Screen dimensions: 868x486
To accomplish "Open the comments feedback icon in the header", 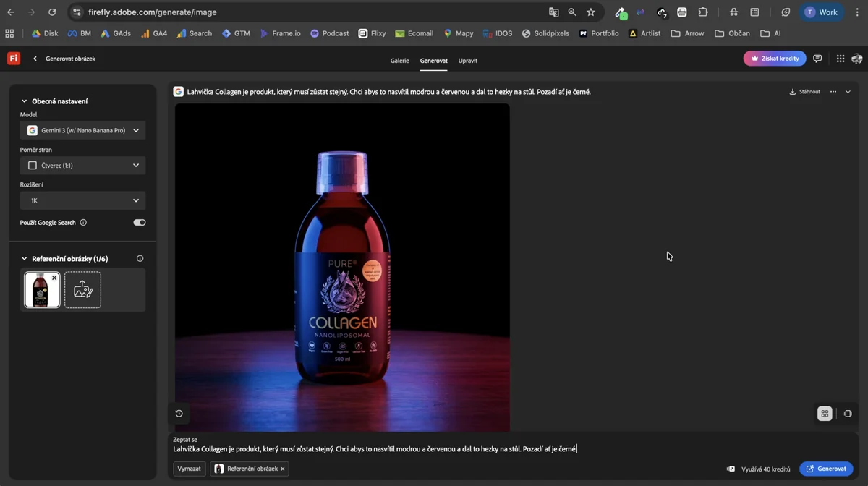I will tap(817, 59).
